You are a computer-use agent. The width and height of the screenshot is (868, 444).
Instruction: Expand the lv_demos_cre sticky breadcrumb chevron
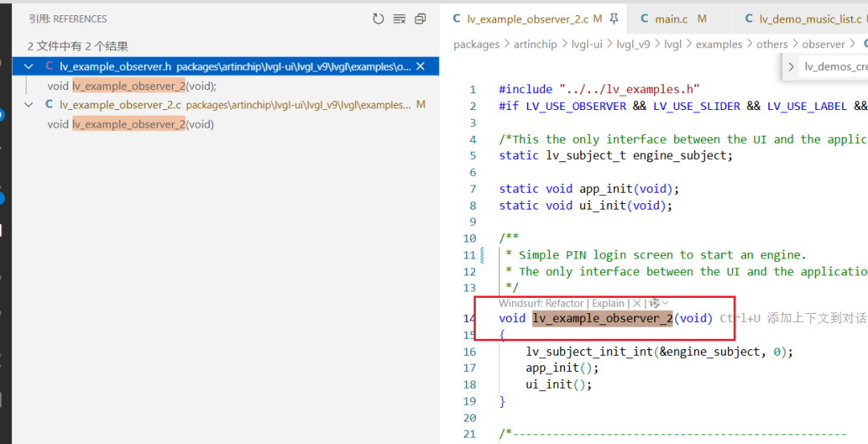(x=791, y=67)
